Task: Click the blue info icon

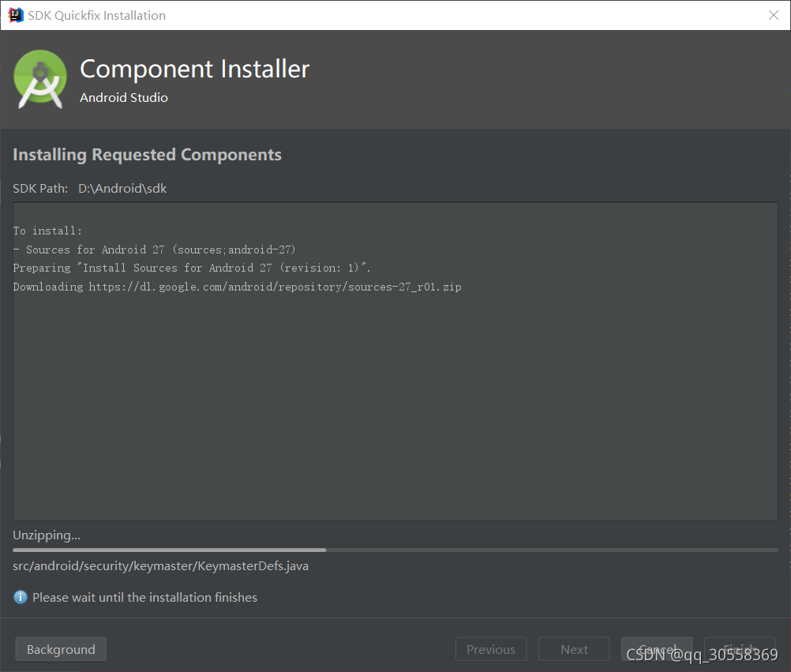Action: [21, 597]
